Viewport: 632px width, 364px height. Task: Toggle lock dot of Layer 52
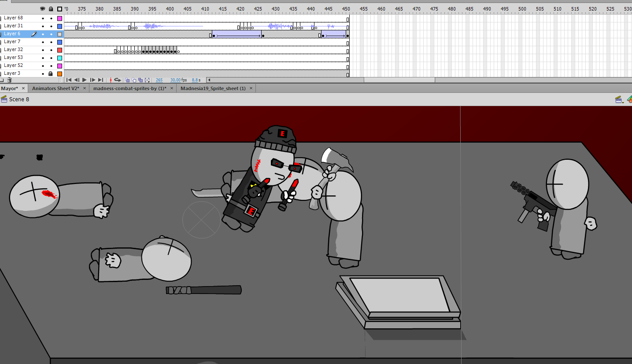51,66
